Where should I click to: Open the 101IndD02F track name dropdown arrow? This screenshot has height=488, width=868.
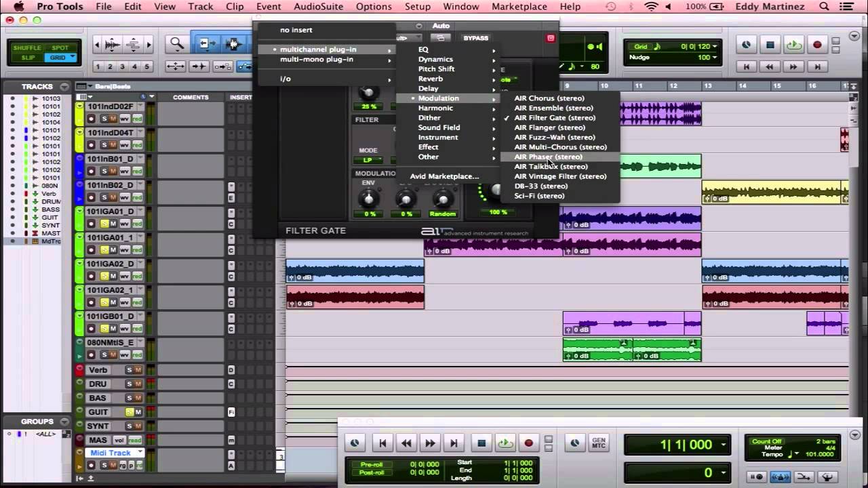tap(140, 106)
